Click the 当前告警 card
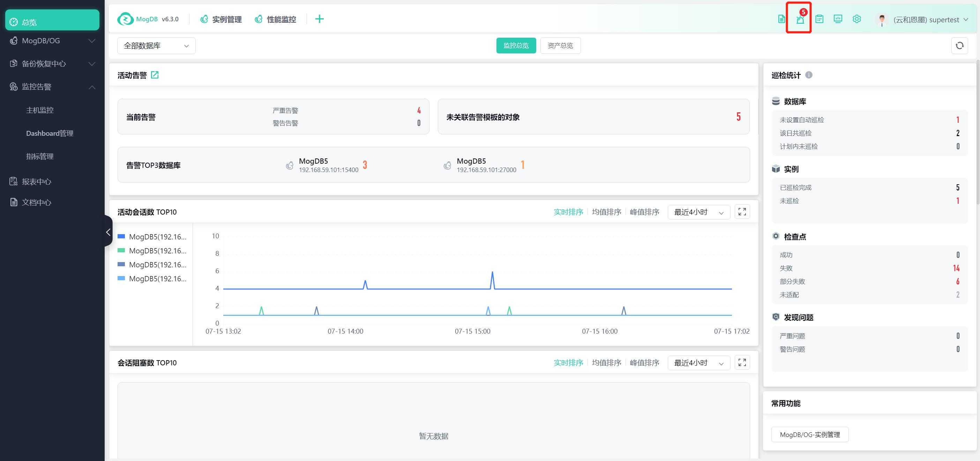The width and height of the screenshot is (980, 461). 274,117
